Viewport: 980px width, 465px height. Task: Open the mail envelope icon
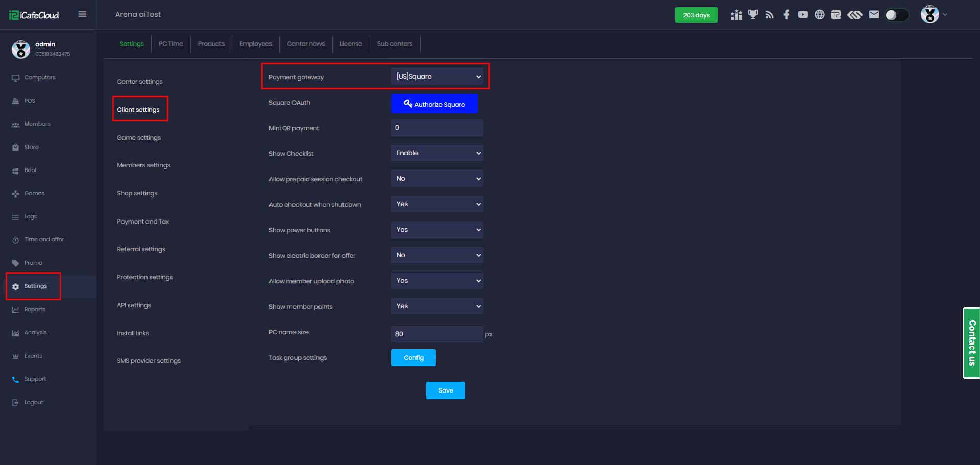point(874,15)
